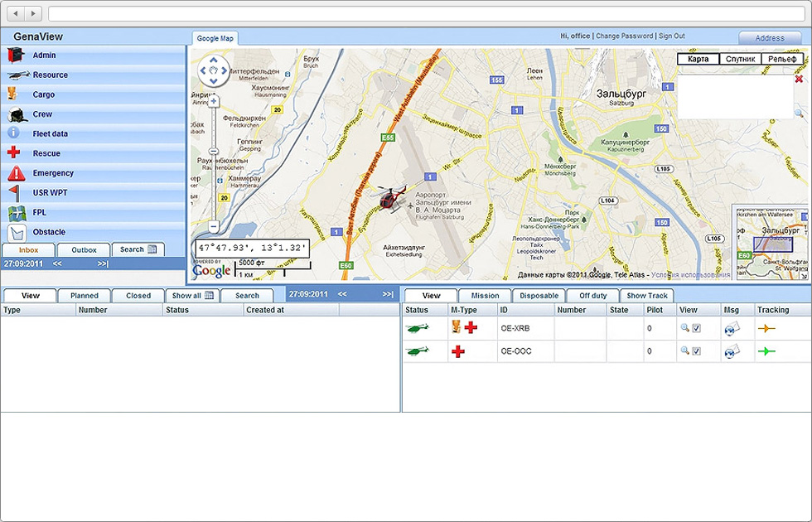Click magnifier icon in OE-OOC row
This screenshot has width=812, height=522.
(x=684, y=350)
